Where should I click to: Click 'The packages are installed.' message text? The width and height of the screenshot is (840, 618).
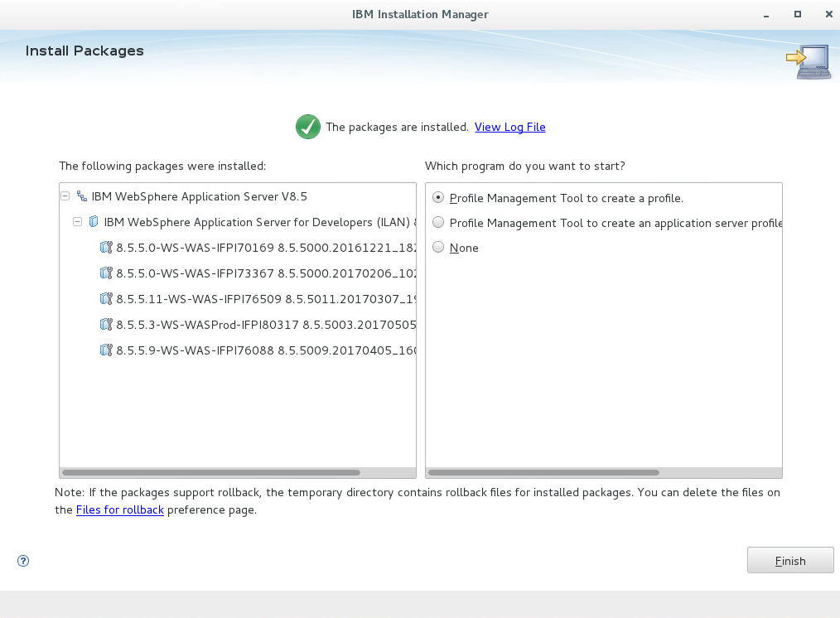397,127
